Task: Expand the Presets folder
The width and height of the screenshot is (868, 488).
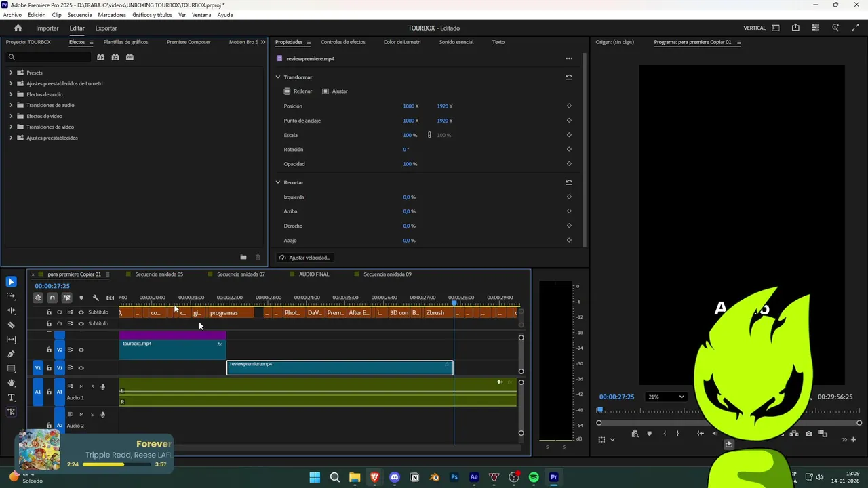Action: tap(11, 73)
